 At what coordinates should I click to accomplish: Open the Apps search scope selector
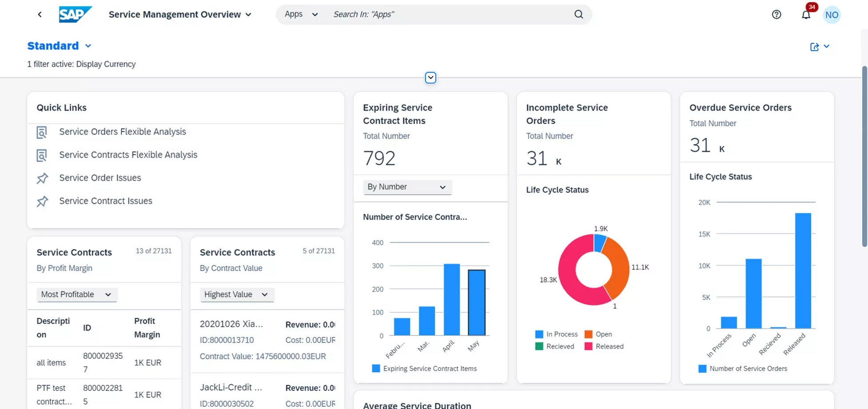(300, 14)
